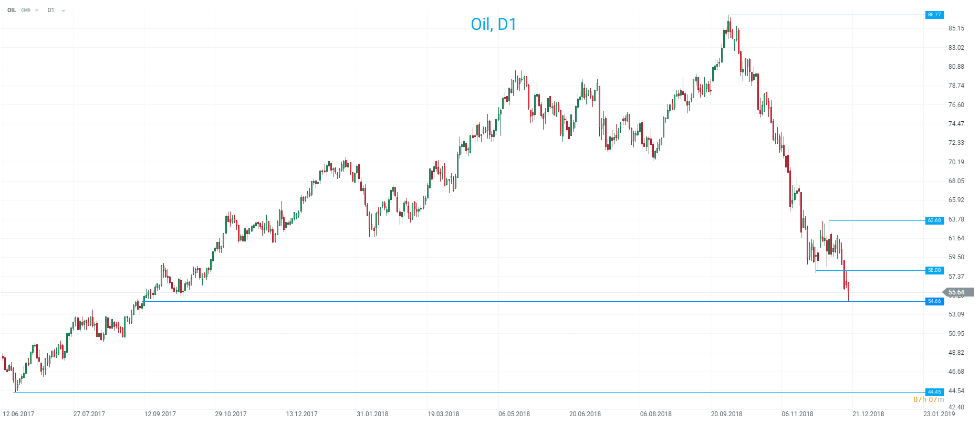Select the 86.77 price level tag

tap(934, 15)
